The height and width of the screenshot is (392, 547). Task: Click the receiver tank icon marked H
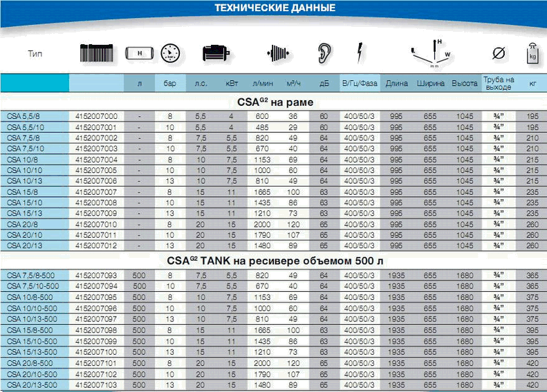pos(140,53)
